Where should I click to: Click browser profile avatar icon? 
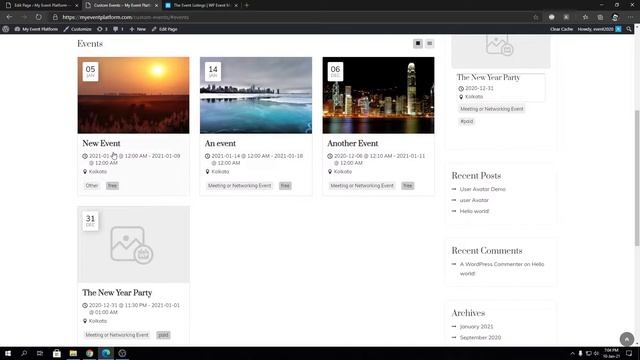(615, 17)
